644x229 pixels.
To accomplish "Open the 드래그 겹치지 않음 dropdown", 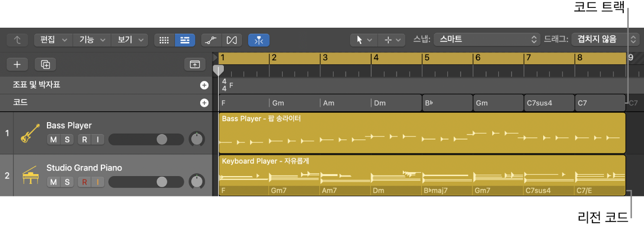I will coord(605,40).
